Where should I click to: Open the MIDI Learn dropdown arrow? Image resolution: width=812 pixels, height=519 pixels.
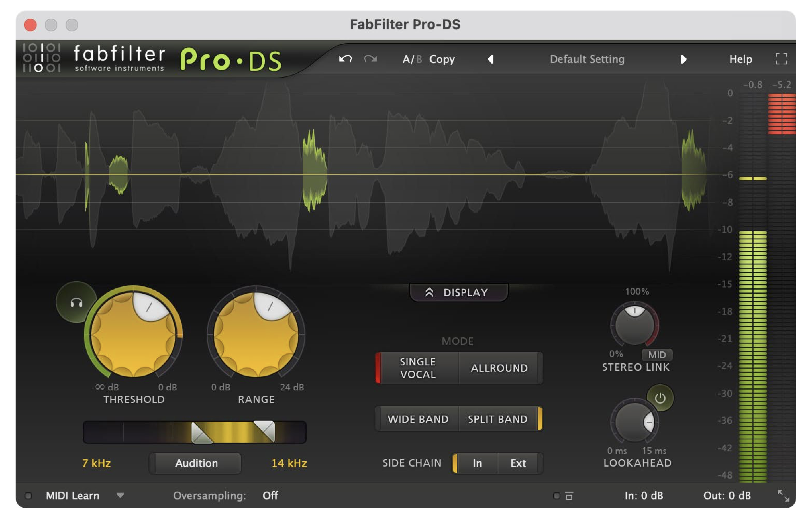coord(120,495)
